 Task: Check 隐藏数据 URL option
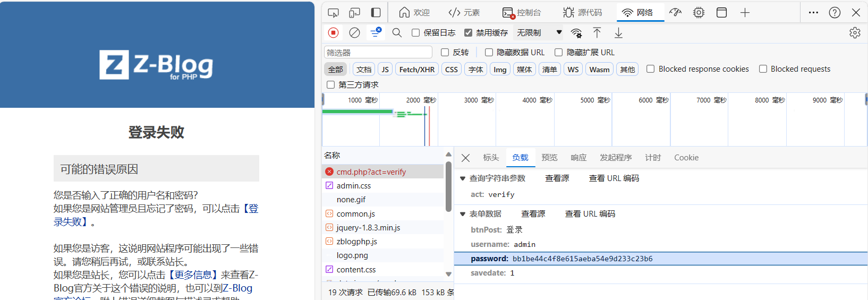click(x=489, y=52)
